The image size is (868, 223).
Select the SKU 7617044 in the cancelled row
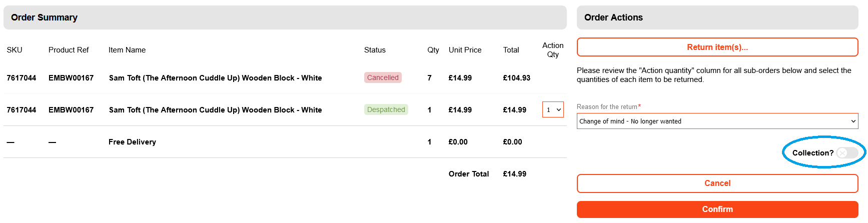[x=22, y=78]
